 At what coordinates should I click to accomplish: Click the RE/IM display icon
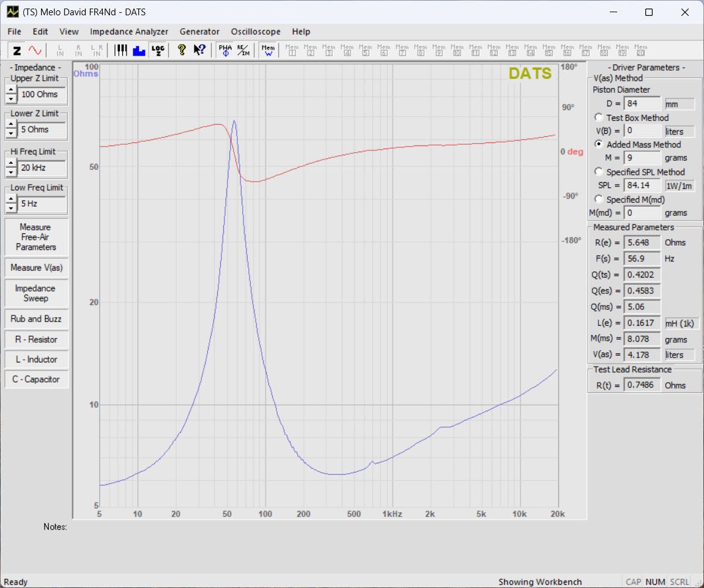tap(243, 51)
